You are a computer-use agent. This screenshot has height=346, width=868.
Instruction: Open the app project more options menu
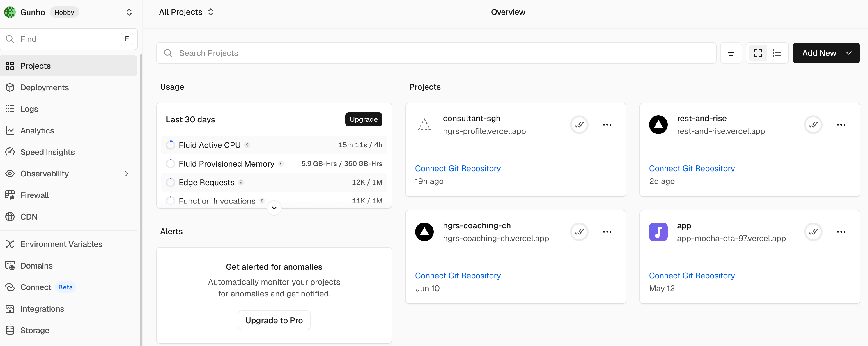[841, 232]
